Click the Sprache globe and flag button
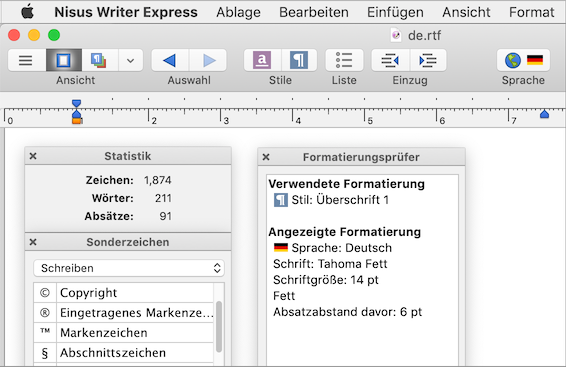 point(523,60)
